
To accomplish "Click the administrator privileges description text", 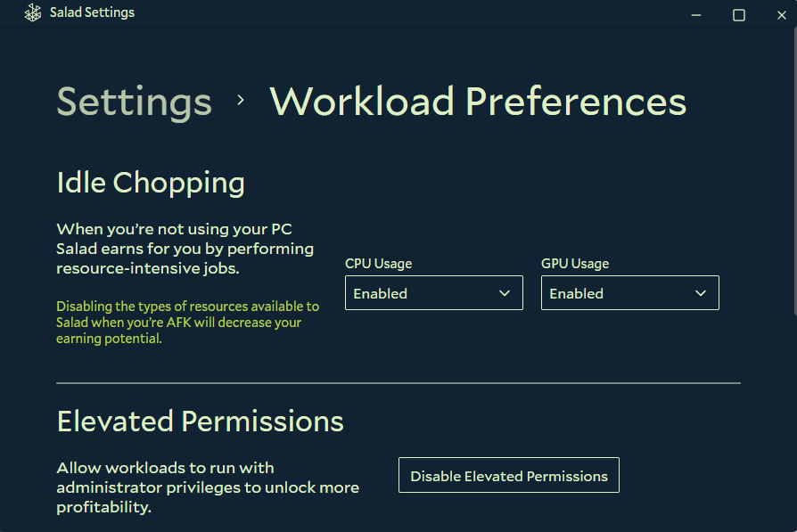I will [207, 487].
